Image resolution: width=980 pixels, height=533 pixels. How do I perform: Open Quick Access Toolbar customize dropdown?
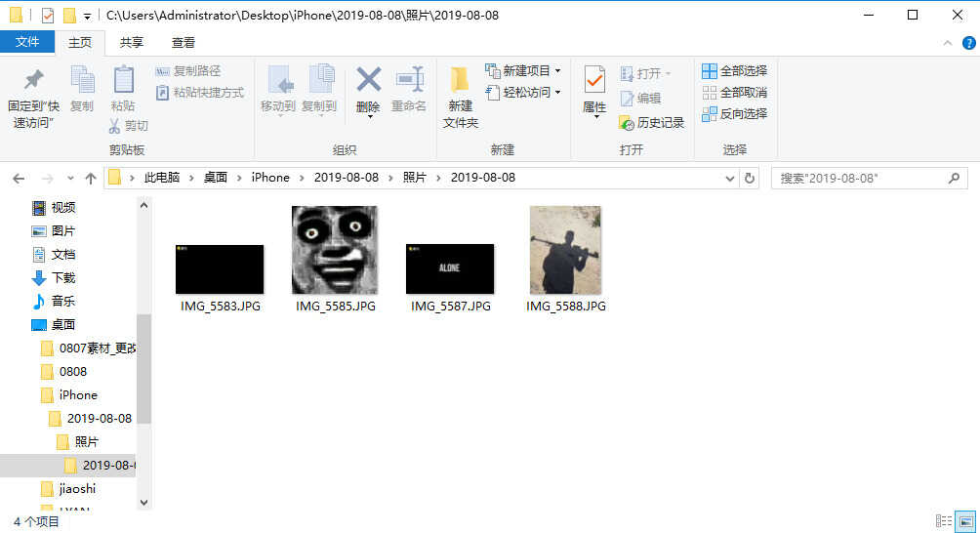pyautogui.click(x=87, y=16)
